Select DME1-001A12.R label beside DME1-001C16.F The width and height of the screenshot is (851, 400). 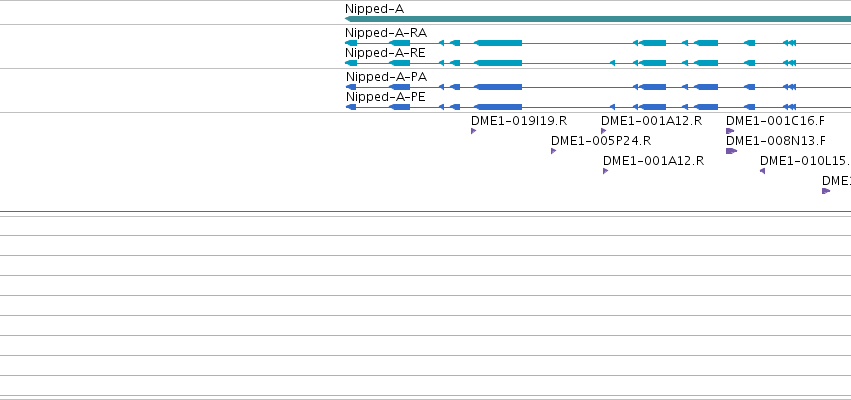tap(651, 120)
